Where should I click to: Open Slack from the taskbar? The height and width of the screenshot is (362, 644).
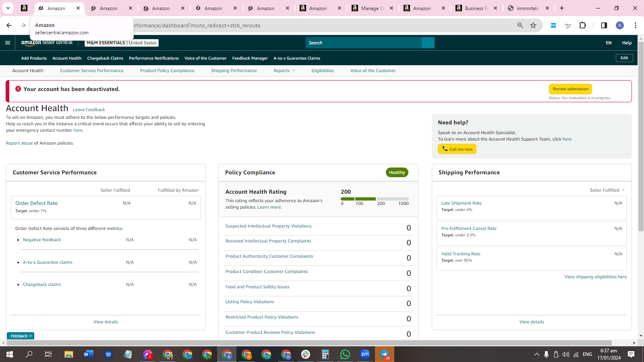pyautogui.click(x=306, y=354)
